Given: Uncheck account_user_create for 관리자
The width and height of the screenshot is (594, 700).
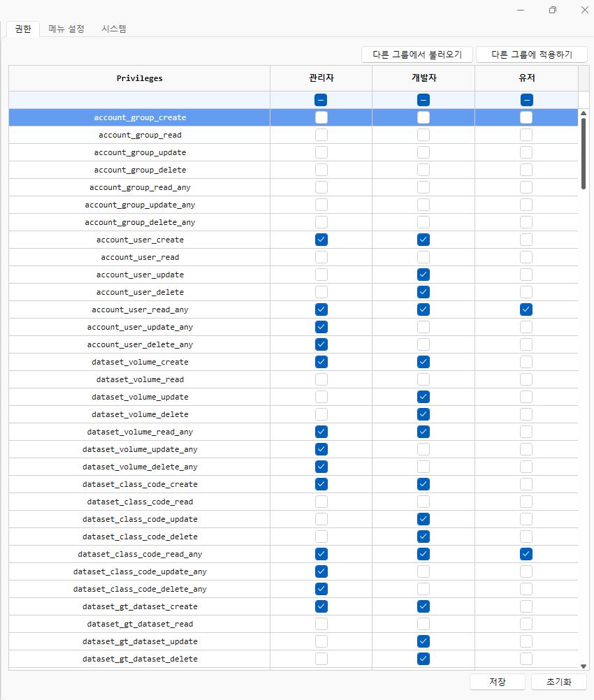Looking at the screenshot, I should coord(321,240).
